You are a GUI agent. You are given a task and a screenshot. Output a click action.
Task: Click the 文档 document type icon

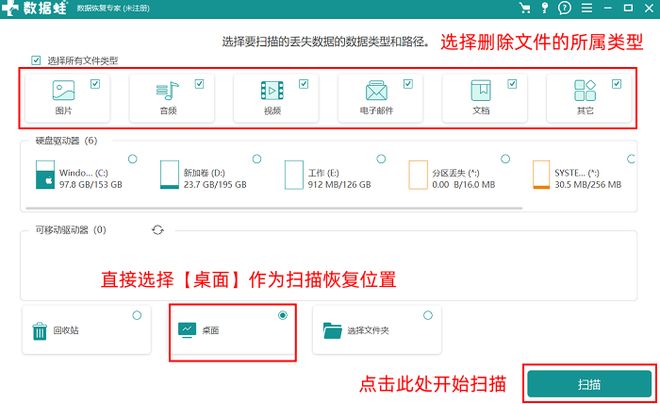[481, 90]
